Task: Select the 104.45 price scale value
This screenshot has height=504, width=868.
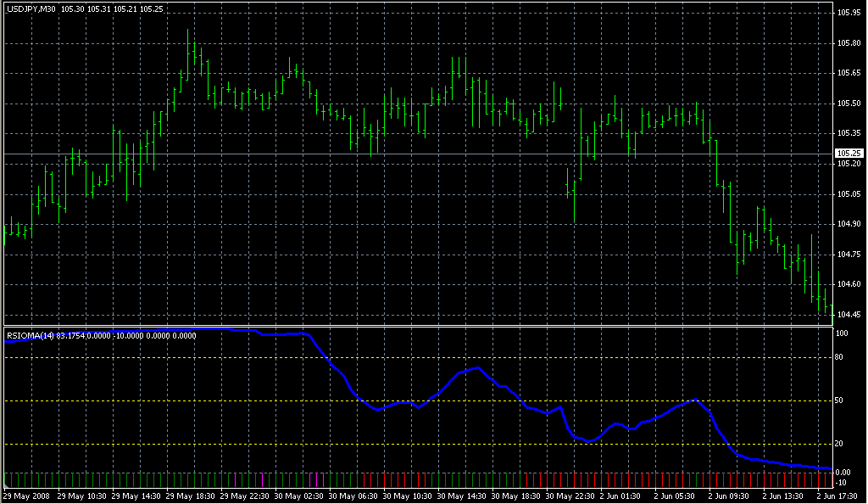Action: click(x=848, y=315)
